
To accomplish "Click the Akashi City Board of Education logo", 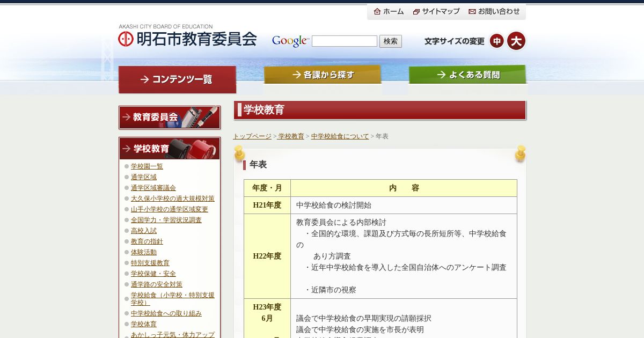I will coord(187,36).
